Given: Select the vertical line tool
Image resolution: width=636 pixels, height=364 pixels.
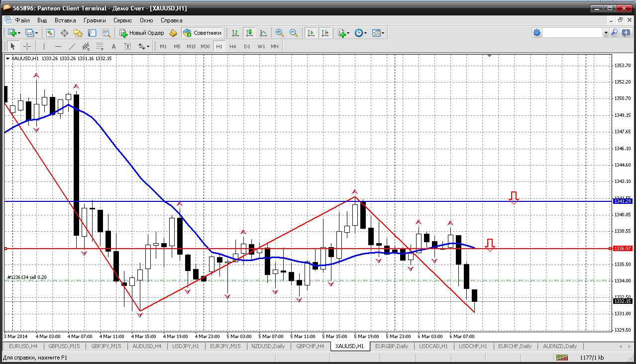Looking at the screenshot, I should click(x=44, y=46).
